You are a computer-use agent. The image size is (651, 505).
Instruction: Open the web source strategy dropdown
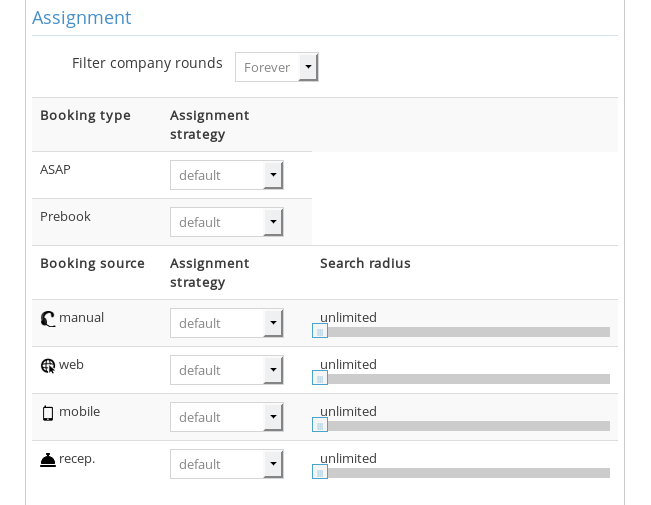point(227,370)
